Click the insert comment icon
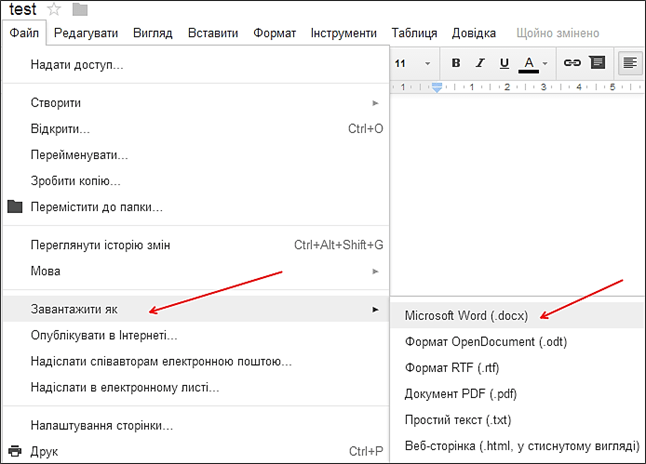646x464 pixels. (x=597, y=63)
